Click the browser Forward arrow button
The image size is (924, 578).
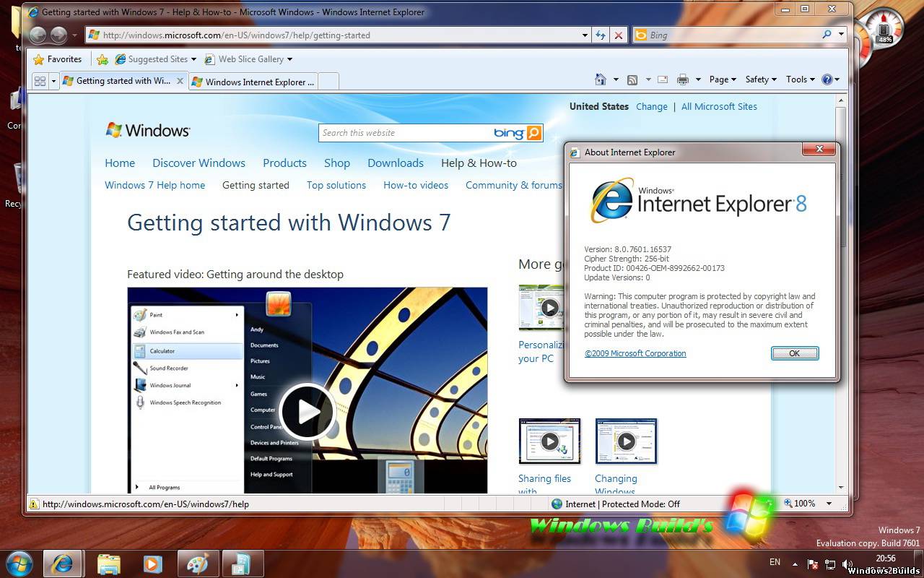coord(59,35)
